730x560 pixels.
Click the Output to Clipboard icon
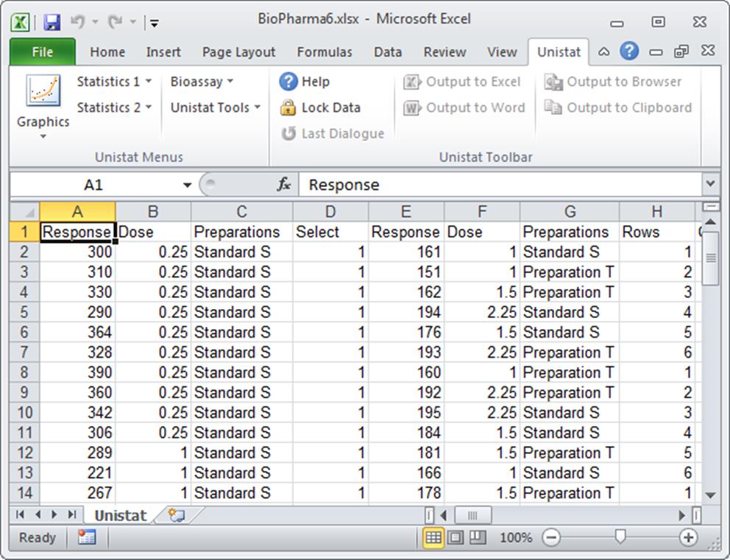(619, 107)
